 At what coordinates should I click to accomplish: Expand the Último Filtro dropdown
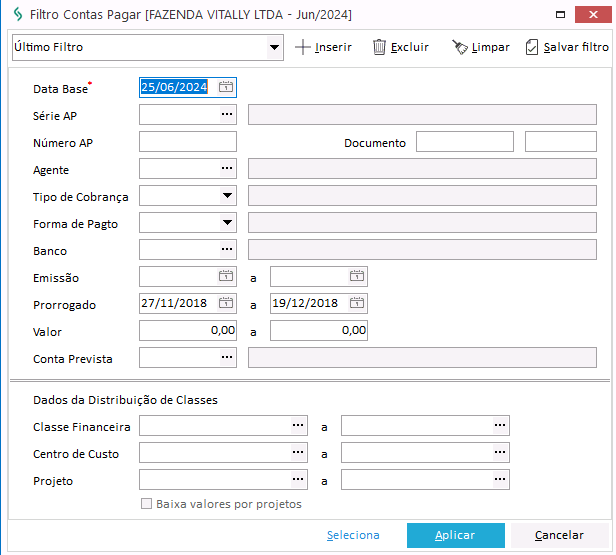coord(274,48)
